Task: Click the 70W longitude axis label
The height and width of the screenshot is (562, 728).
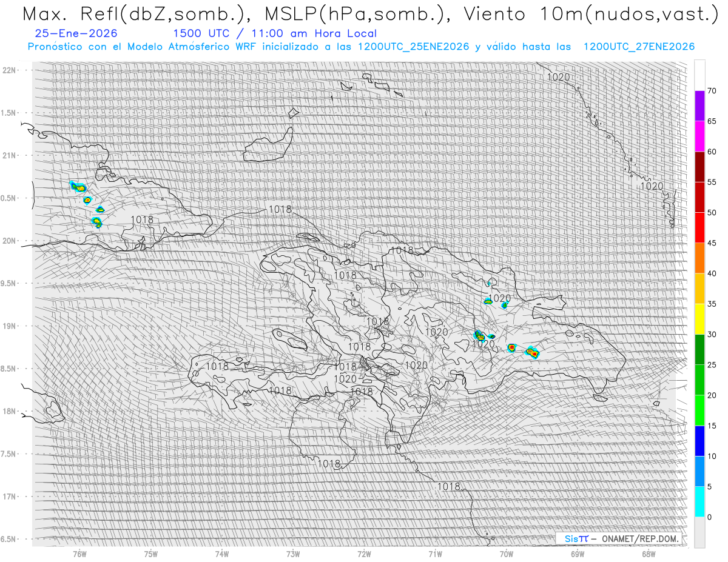Action: [x=506, y=554]
